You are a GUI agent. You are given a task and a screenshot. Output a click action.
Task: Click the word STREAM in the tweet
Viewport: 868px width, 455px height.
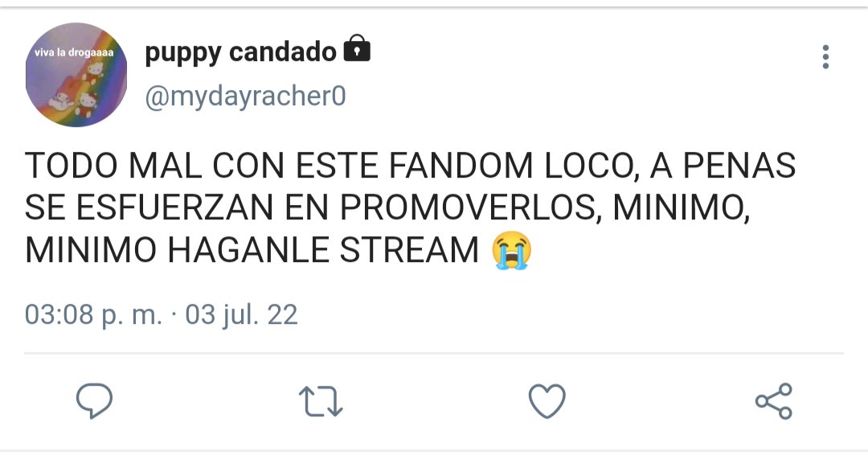pos(409,250)
